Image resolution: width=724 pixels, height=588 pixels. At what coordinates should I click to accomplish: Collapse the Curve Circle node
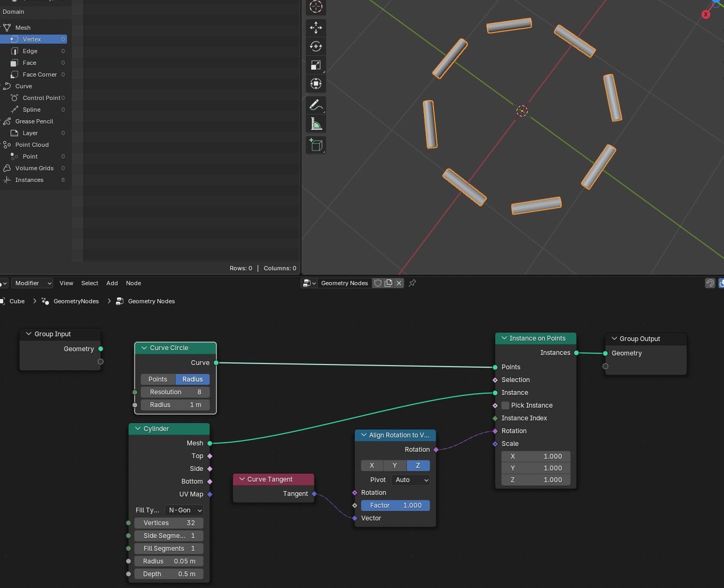144,348
